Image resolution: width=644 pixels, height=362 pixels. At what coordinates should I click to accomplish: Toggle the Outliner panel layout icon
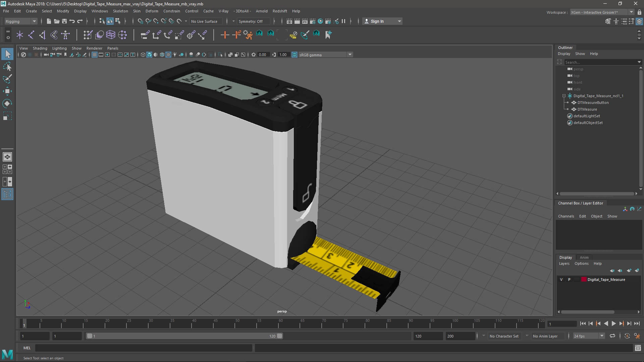(x=7, y=194)
